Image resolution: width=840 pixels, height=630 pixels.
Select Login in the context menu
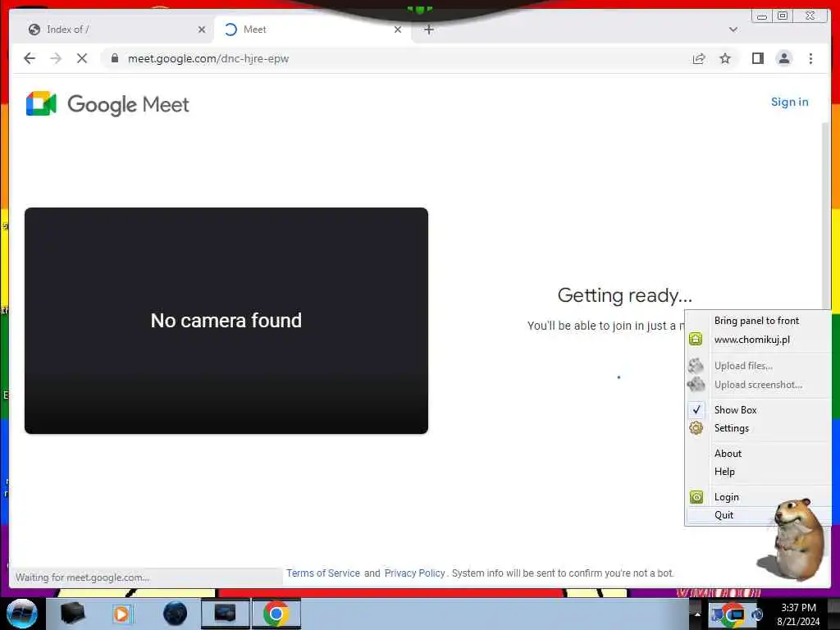[x=727, y=497]
